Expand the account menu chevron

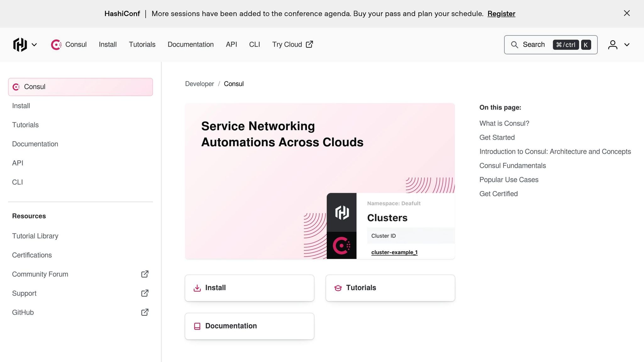[x=627, y=45]
